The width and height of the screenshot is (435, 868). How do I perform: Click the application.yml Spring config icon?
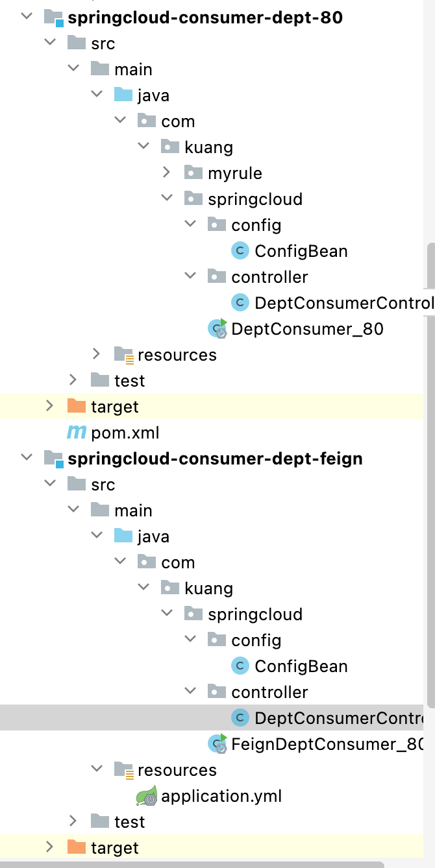pos(147,796)
